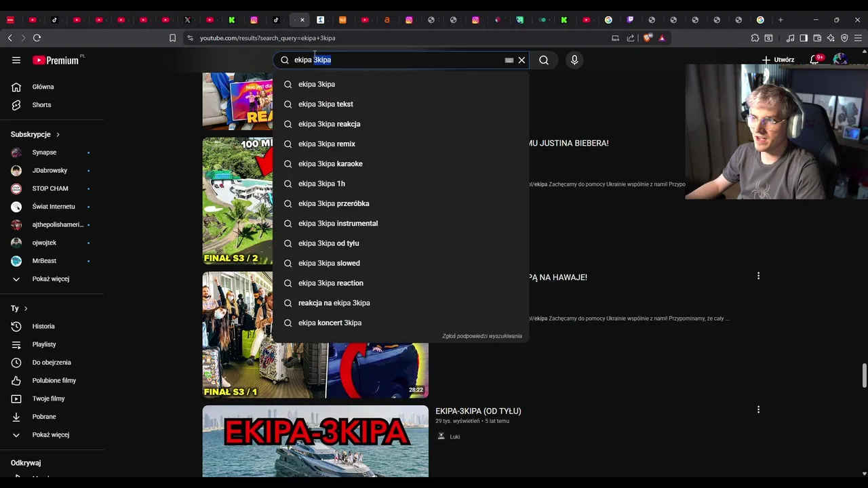This screenshot has height=488, width=868.
Task: Pick the "ekipa 3kipa slowed" suggestion
Action: point(400,263)
